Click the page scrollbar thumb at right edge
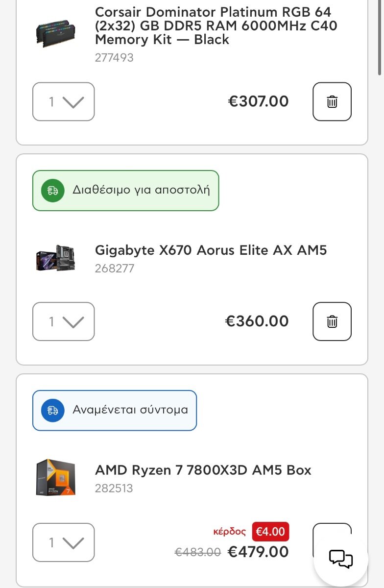 coord(381,37)
